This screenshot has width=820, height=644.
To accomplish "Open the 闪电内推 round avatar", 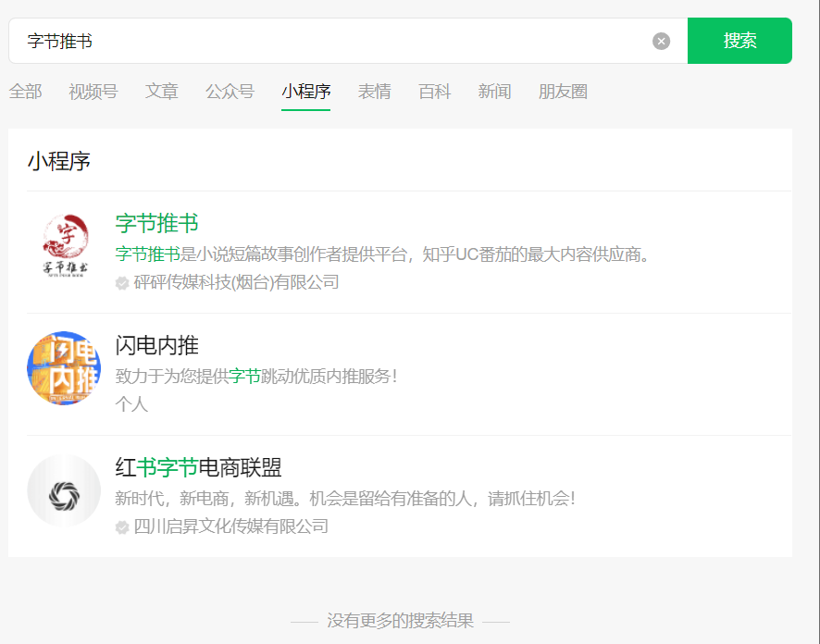I will pyautogui.click(x=64, y=368).
